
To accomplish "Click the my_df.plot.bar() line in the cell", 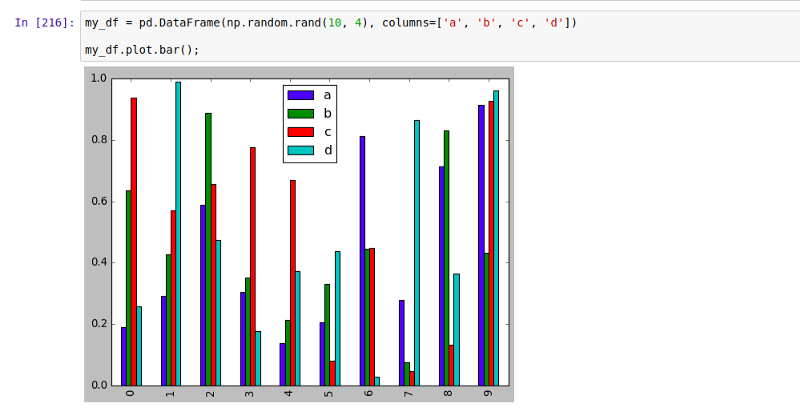I will point(142,50).
